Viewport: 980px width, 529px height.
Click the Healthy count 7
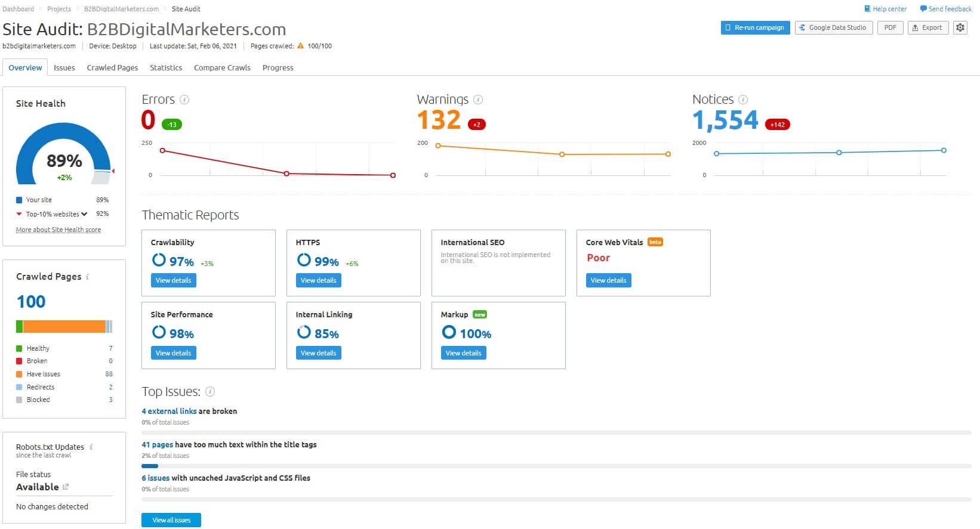coord(110,348)
